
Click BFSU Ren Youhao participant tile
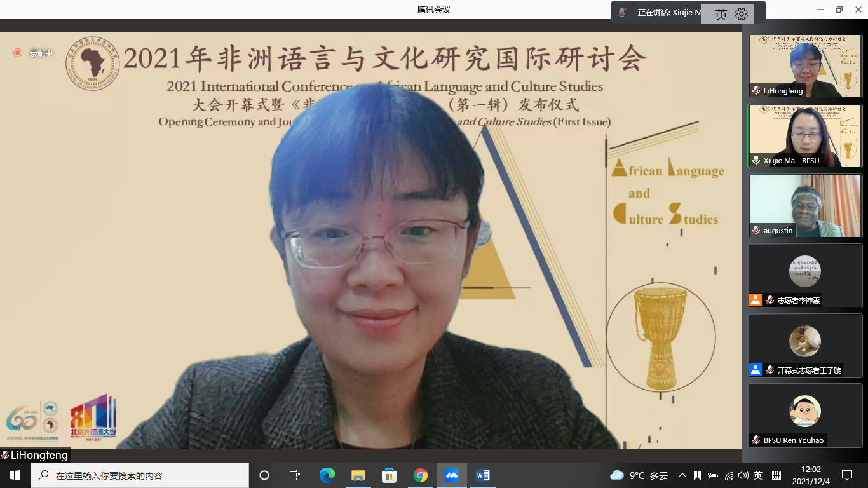coord(804,416)
